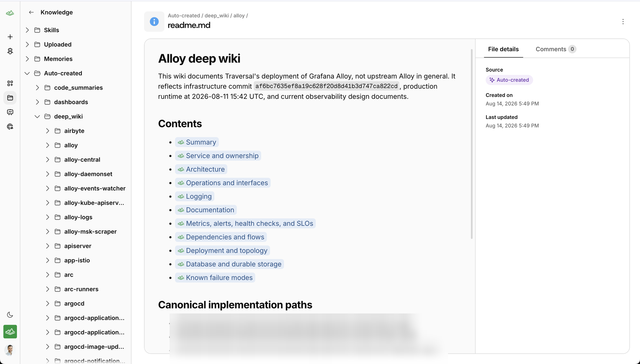Click the Uploaded folder icon
This screenshot has height=364, width=640.
[37, 44]
